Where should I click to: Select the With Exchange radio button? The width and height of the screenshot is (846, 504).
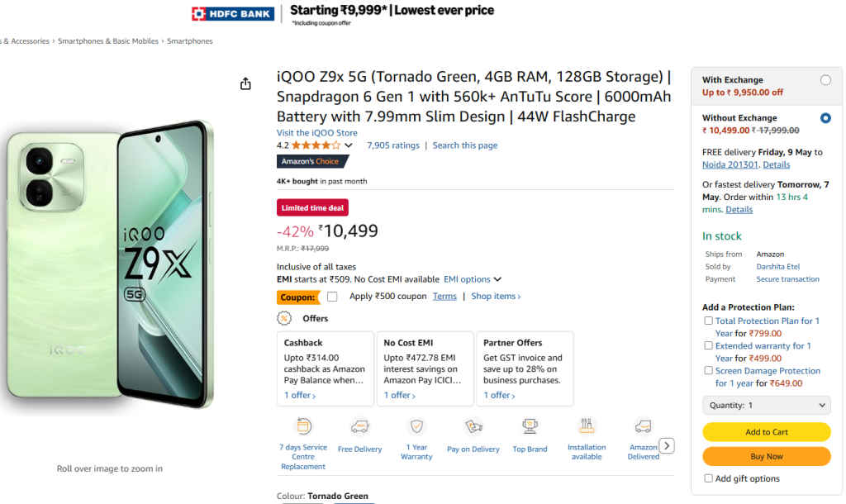825,79
